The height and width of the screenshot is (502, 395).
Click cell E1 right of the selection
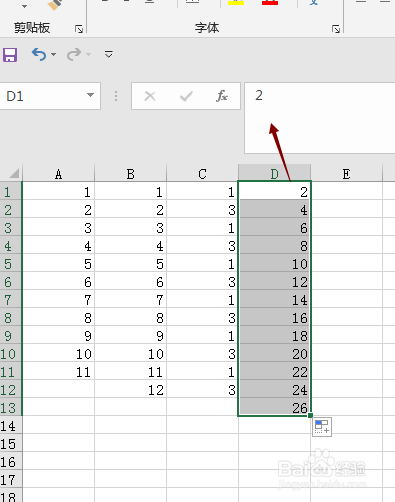pyautogui.click(x=346, y=192)
